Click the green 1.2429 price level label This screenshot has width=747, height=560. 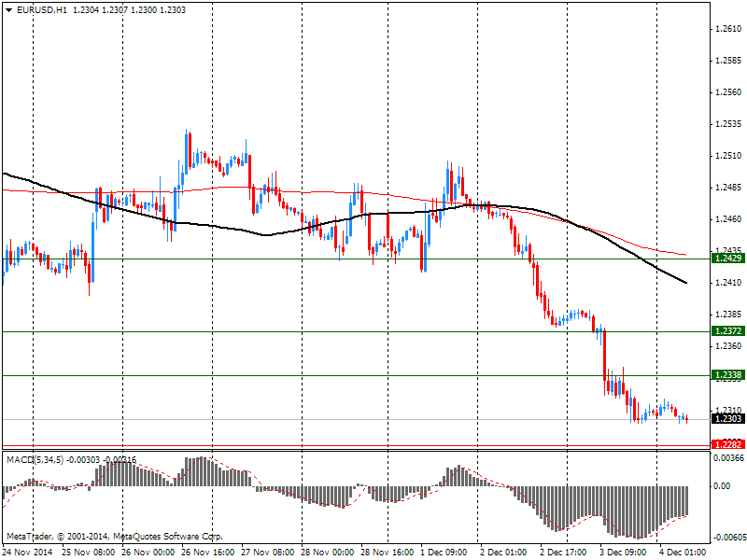pos(728,259)
